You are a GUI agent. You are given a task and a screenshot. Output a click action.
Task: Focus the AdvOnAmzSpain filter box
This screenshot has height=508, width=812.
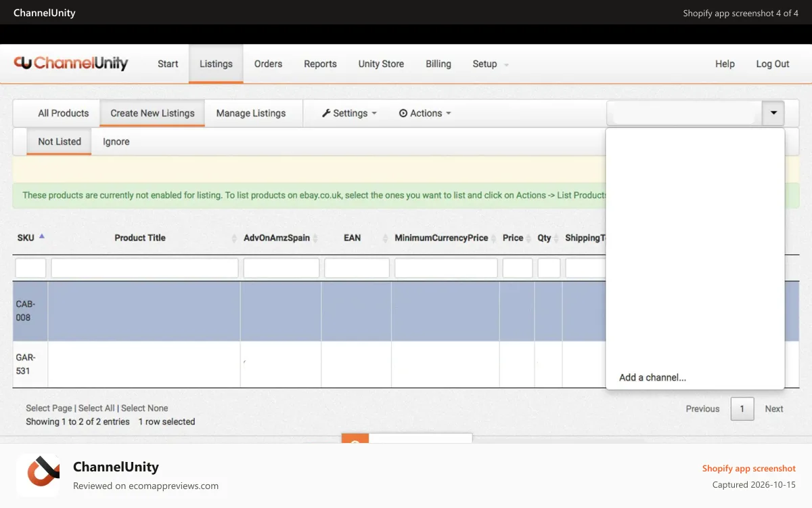(x=281, y=268)
